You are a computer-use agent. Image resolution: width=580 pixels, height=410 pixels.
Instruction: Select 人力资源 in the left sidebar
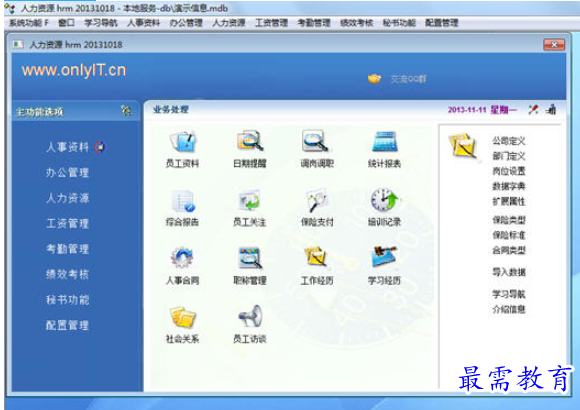[67, 198]
